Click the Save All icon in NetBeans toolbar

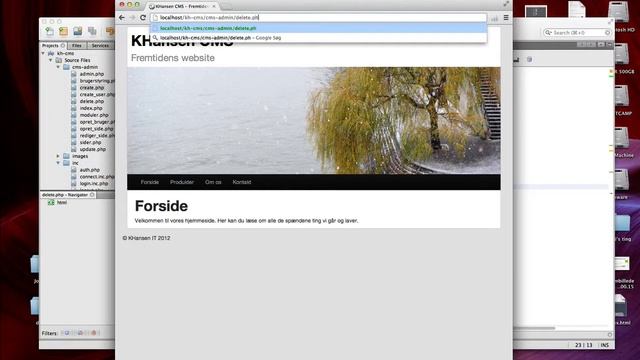pos(92,31)
